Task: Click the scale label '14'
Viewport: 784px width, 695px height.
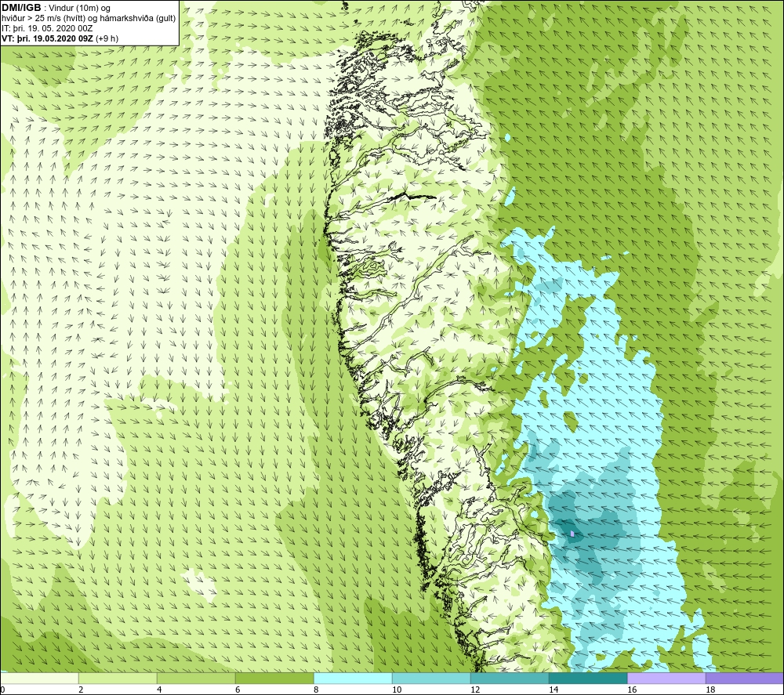Action: [554, 690]
